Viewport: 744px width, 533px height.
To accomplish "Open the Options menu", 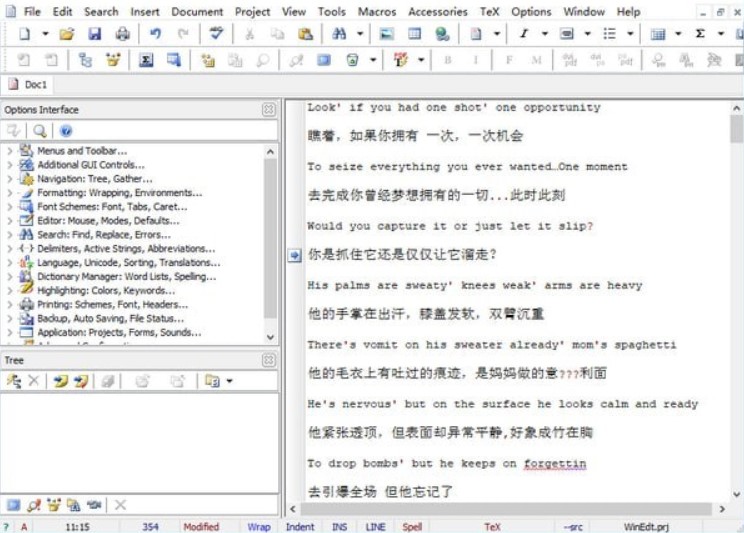I will point(531,11).
